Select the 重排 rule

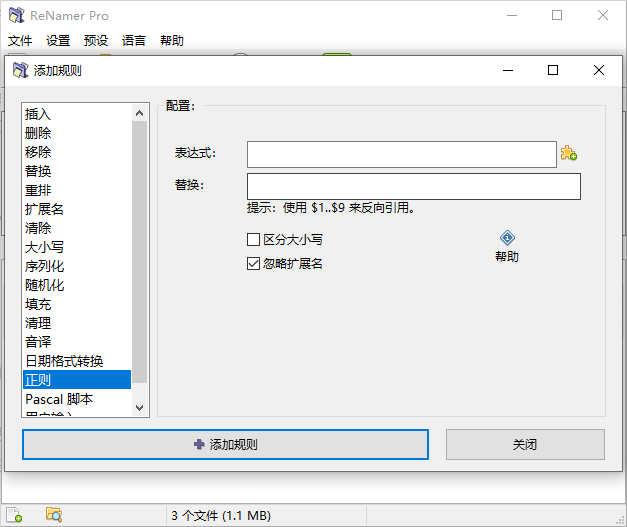[x=77, y=190]
